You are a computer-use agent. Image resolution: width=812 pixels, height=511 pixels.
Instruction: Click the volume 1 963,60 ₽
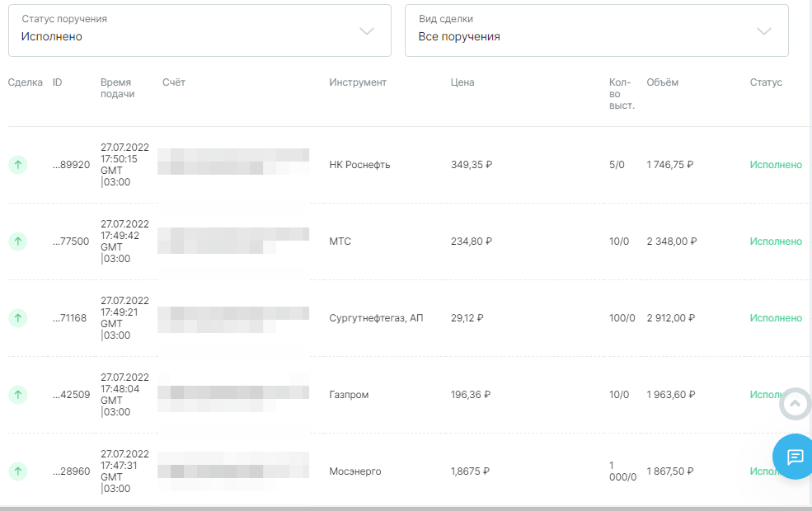click(x=671, y=395)
